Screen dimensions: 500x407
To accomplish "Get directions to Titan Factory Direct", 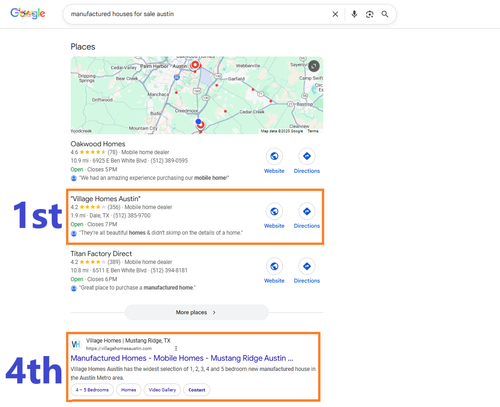I will coord(307,266).
